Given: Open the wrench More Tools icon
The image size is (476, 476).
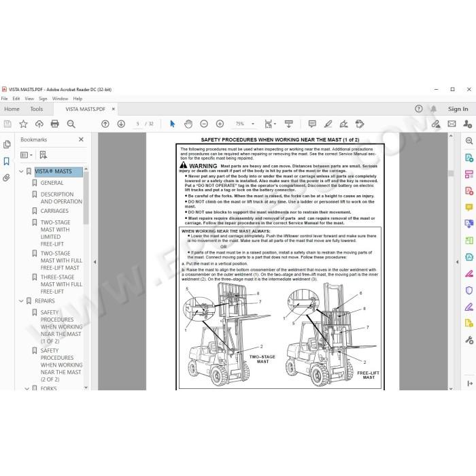Looking at the screenshot, I should point(469,340).
